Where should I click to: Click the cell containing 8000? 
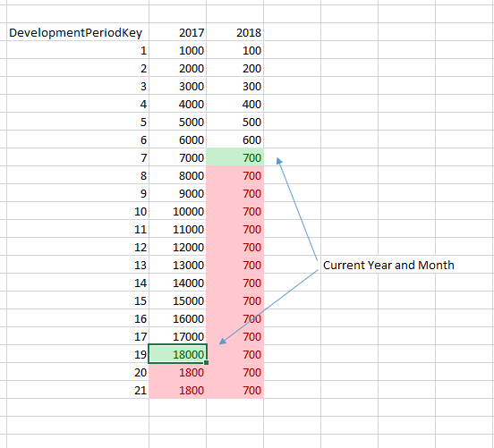[x=178, y=175]
